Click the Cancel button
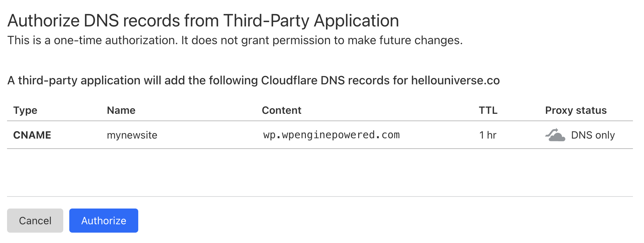Screen dimensions: 644x243 click(35, 220)
